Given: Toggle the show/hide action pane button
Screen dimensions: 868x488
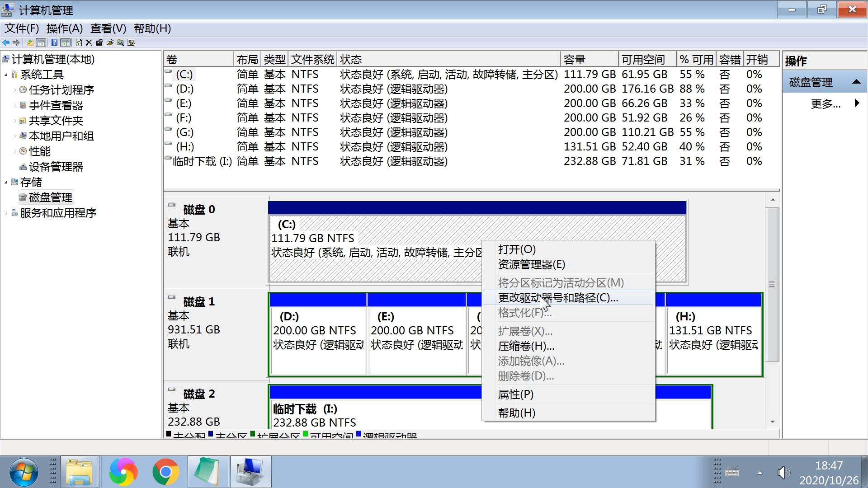Looking at the screenshot, I should coord(66,42).
